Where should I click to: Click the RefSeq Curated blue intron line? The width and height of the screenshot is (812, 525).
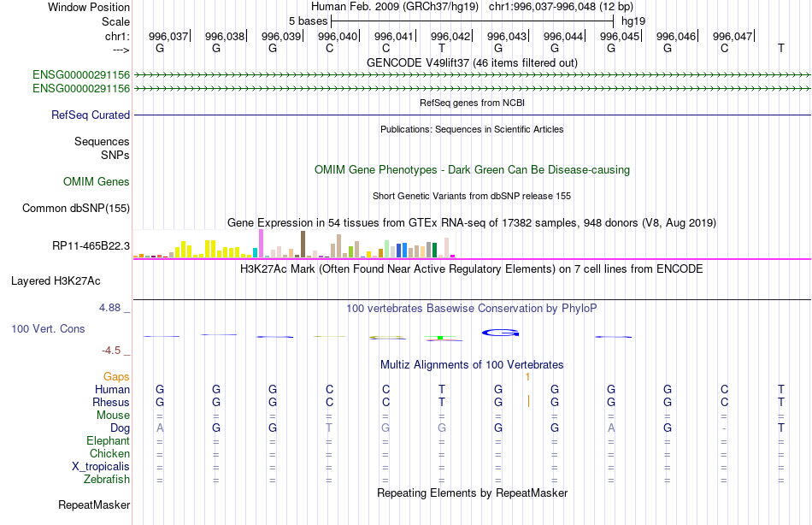(473, 115)
